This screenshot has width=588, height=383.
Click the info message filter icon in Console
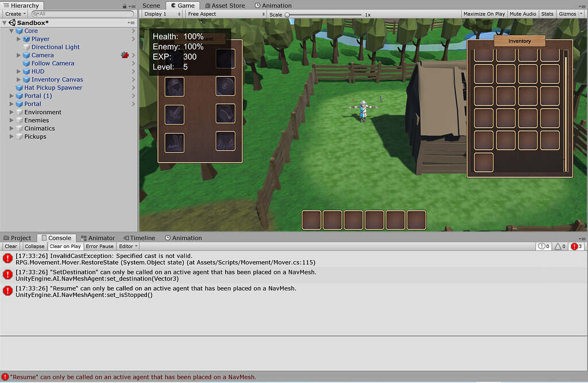point(543,246)
